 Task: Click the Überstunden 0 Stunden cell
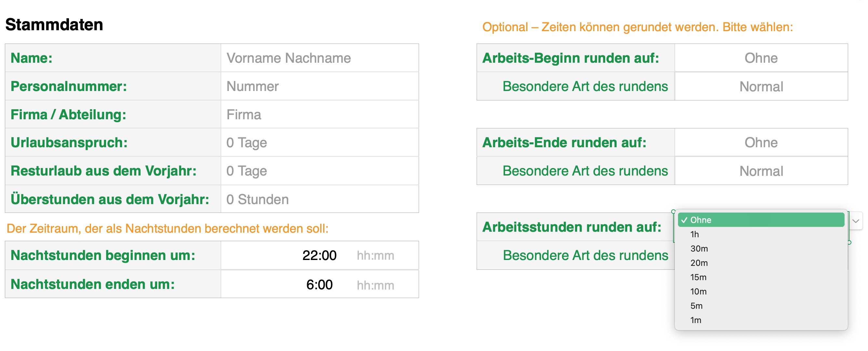pyautogui.click(x=319, y=199)
